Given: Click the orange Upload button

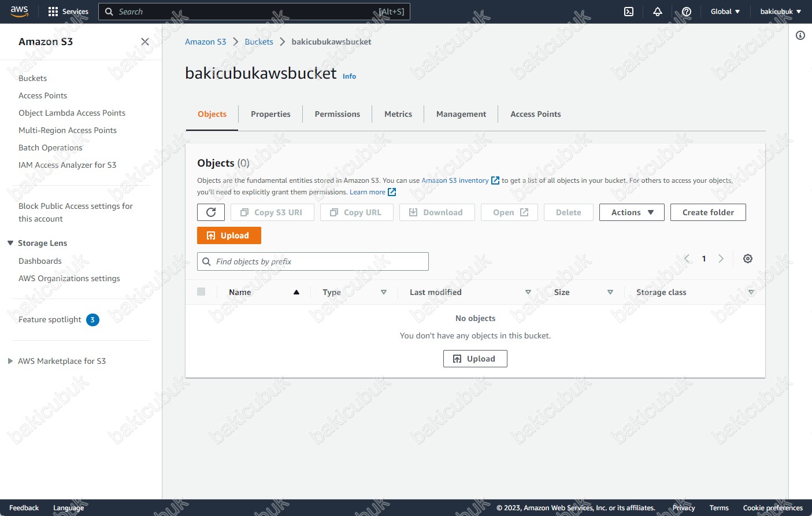Looking at the screenshot, I should [229, 235].
